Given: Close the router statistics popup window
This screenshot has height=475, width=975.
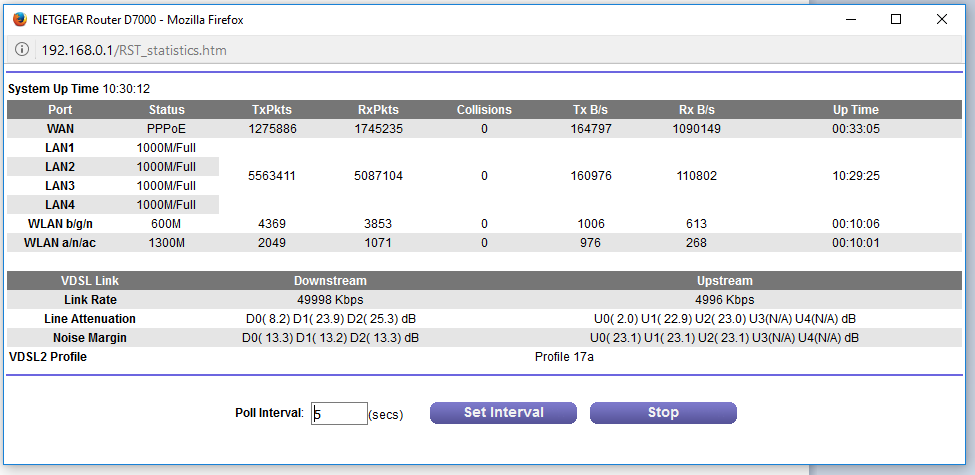Looking at the screenshot, I should click(x=941, y=19).
